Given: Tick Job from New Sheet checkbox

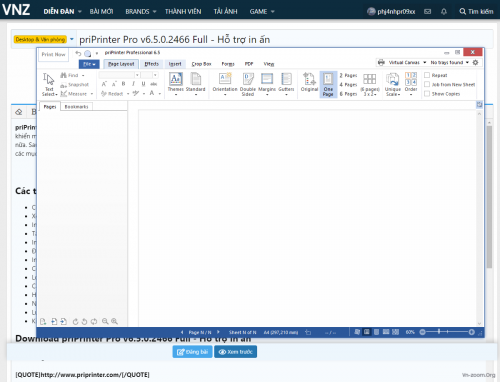Looking at the screenshot, I should [427, 85].
